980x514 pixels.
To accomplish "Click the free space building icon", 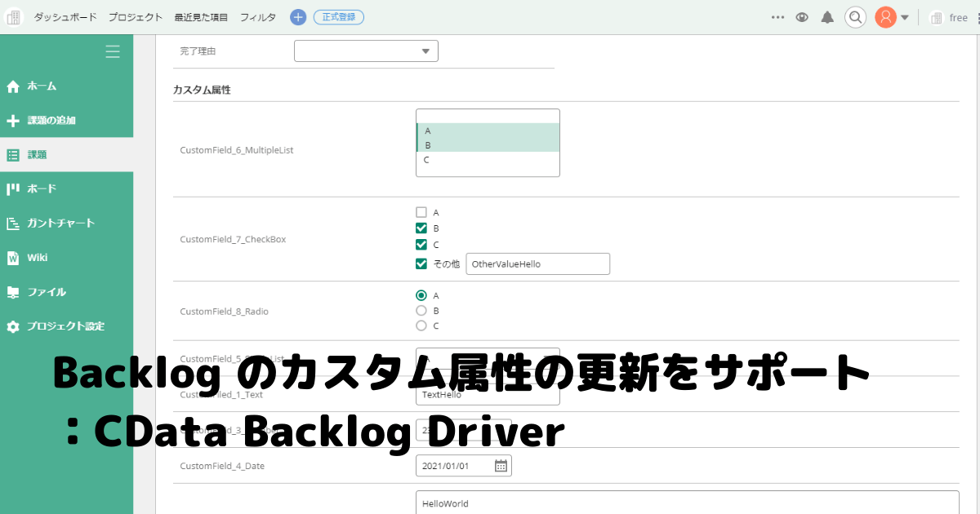I will tap(936, 18).
